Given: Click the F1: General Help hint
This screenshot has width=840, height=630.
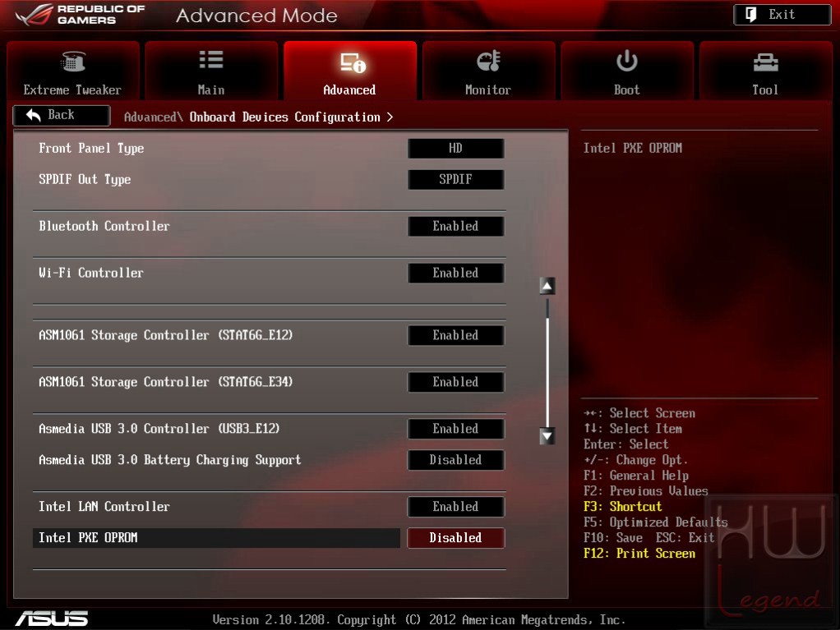Looking at the screenshot, I should (x=636, y=476).
